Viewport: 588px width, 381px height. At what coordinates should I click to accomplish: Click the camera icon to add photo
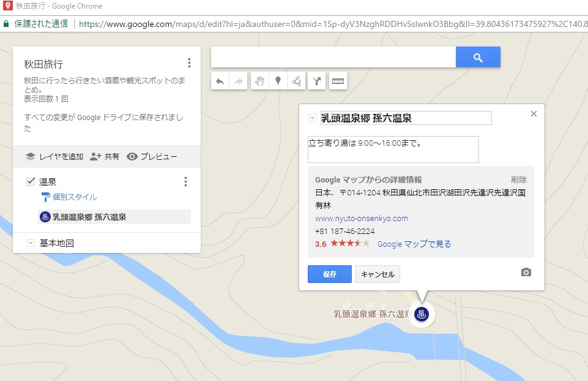(526, 273)
